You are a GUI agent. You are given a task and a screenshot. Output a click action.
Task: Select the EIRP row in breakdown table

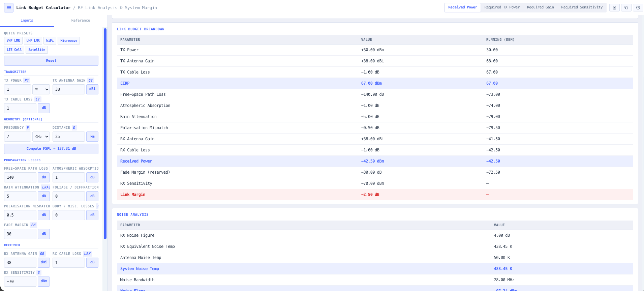(375, 83)
